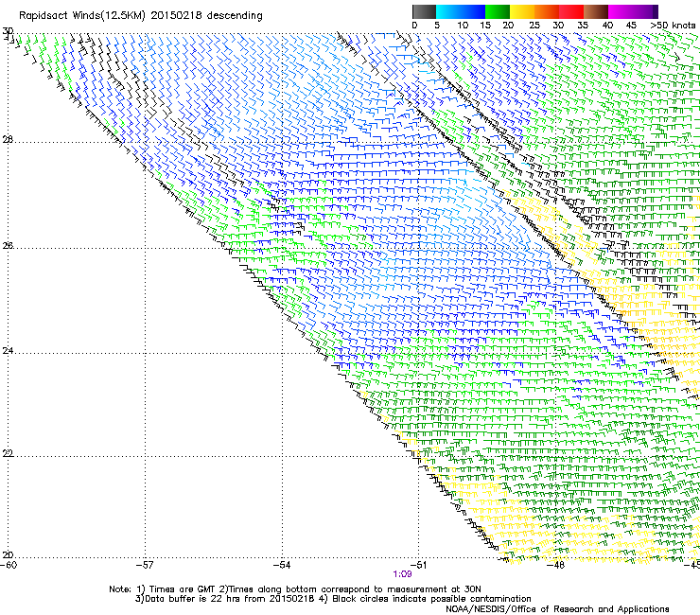The image size is (700, 615).
Task: Click the latitude axis label '24'
Action: tap(8, 351)
